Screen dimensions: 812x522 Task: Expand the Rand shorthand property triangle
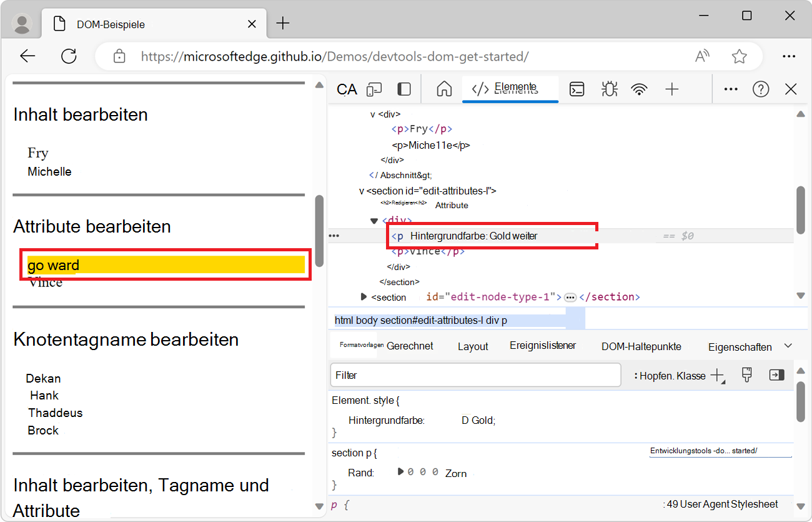pyautogui.click(x=400, y=472)
